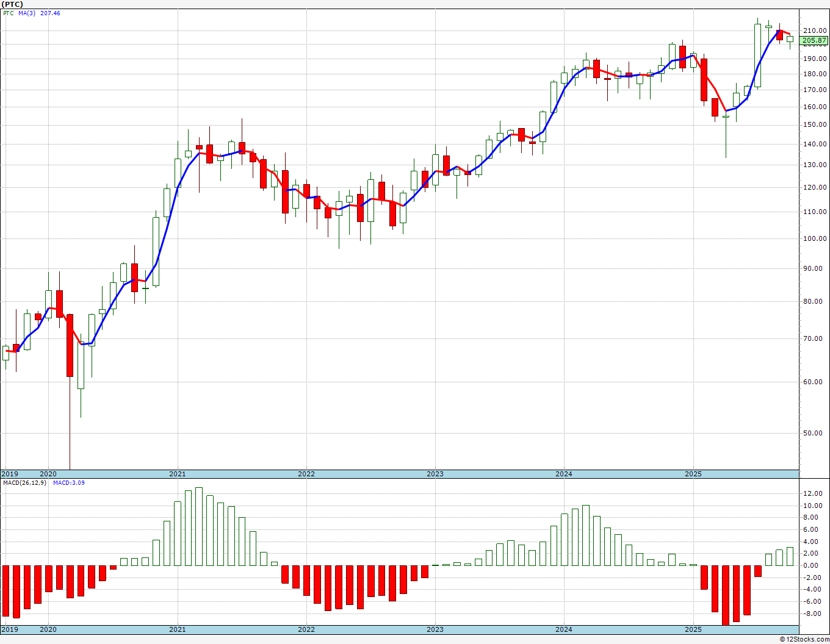Click 2023 on the MACD panel time axis
Screen dimensions: 830x644
pos(435,629)
